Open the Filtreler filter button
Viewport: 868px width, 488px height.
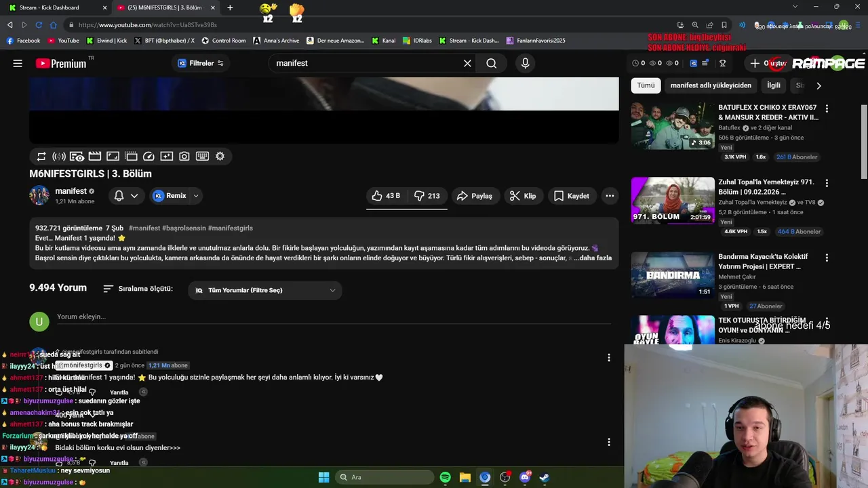point(201,63)
